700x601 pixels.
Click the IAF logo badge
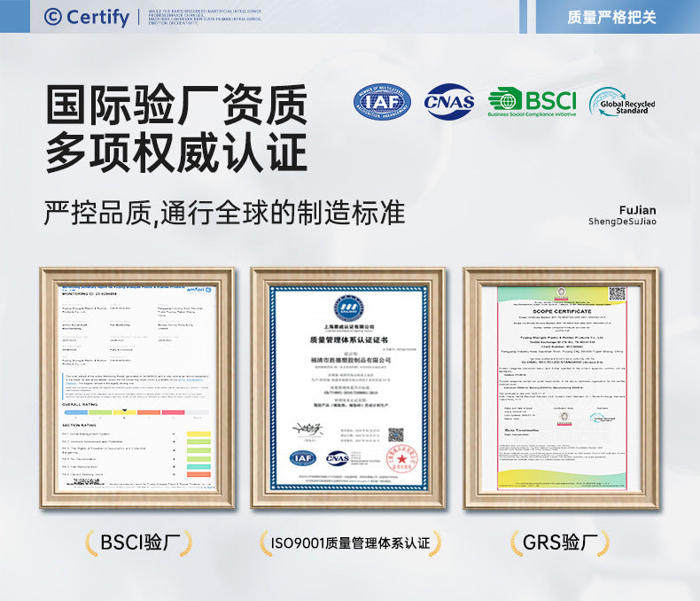pos(382,102)
